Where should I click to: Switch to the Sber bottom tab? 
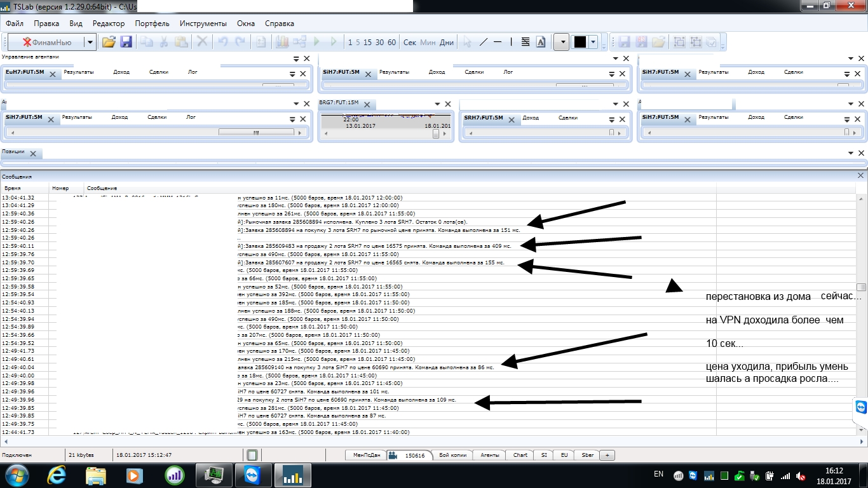click(x=587, y=455)
